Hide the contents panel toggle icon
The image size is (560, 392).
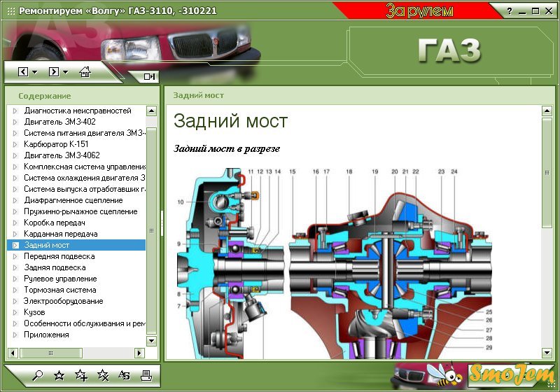pyautogui.click(x=149, y=76)
